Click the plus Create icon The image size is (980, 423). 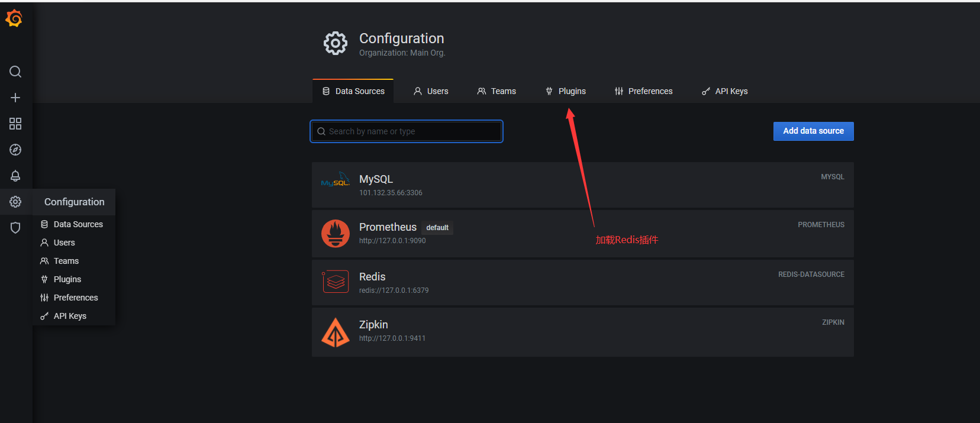pos(15,98)
